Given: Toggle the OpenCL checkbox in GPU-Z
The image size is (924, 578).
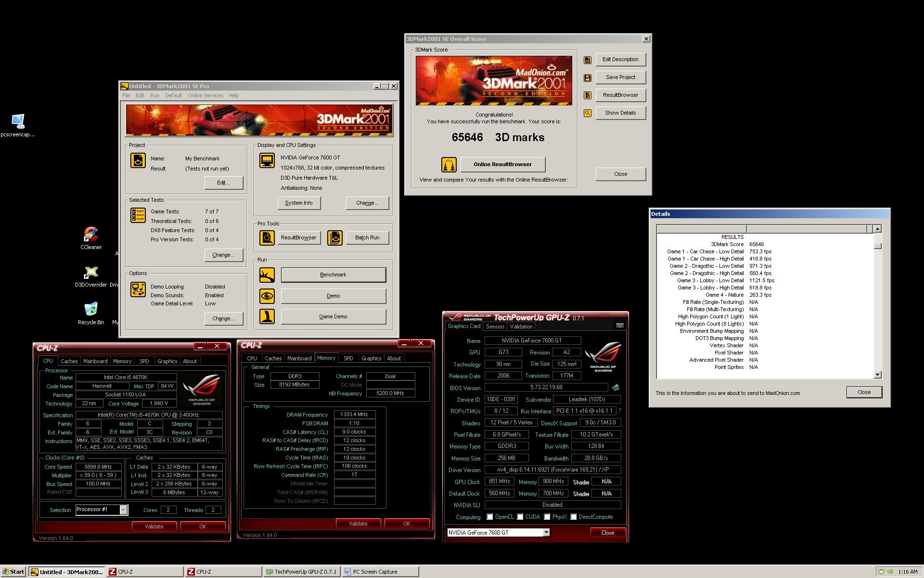Looking at the screenshot, I should pyautogui.click(x=489, y=517).
